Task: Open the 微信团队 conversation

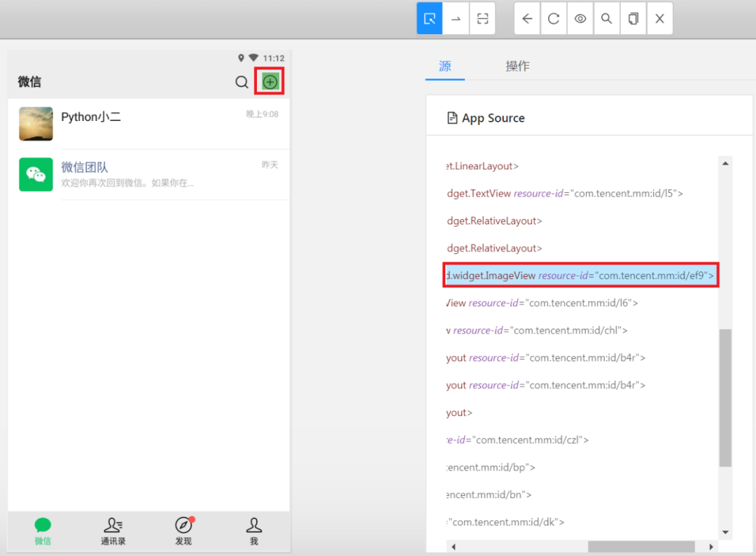Action: (149, 174)
